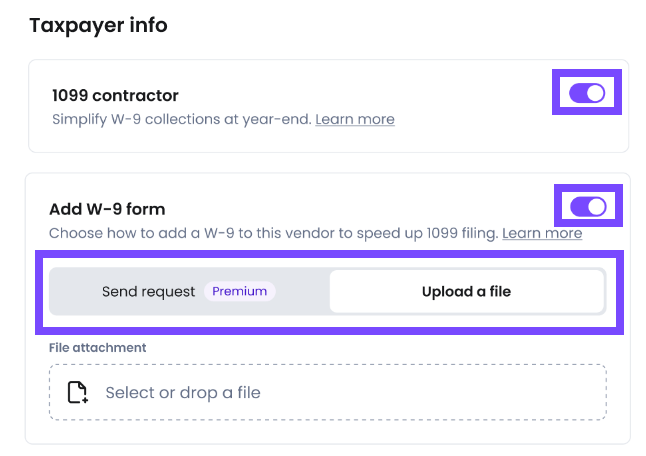Click the Premium badge
The height and width of the screenshot is (456, 646).
(x=240, y=292)
